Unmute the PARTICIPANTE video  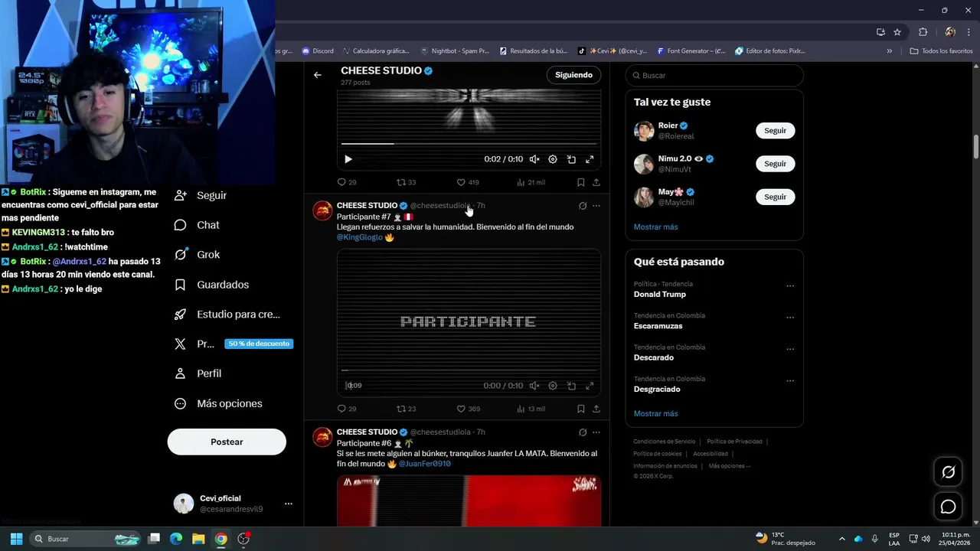point(534,386)
